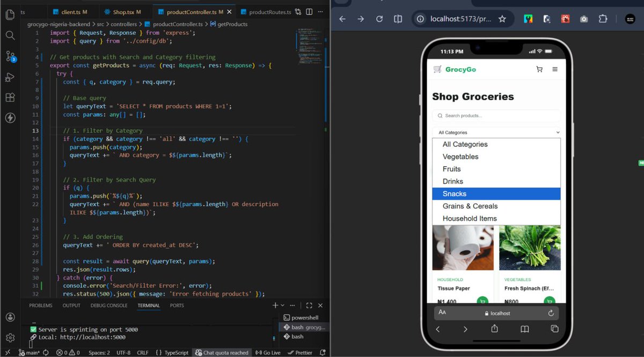Bookmark this page with star icon
The width and height of the screenshot is (644, 357).
click(x=502, y=19)
